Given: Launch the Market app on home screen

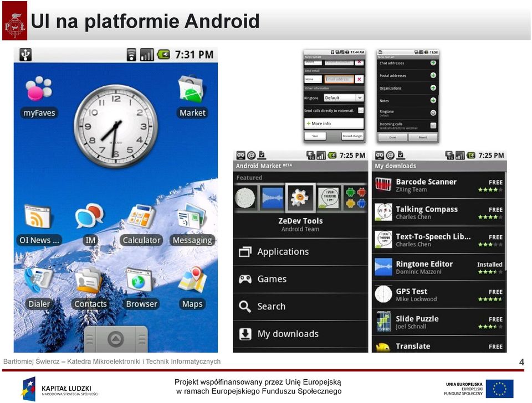Looking at the screenshot, I should pos(192,96).
